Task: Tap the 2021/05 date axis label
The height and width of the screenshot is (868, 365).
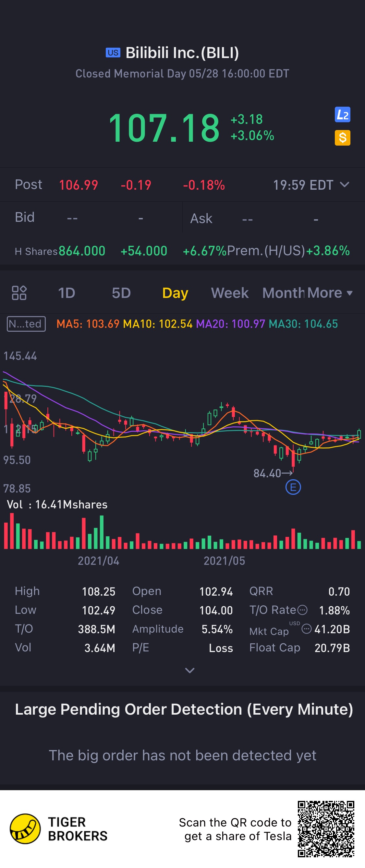Action: [224, 561]
